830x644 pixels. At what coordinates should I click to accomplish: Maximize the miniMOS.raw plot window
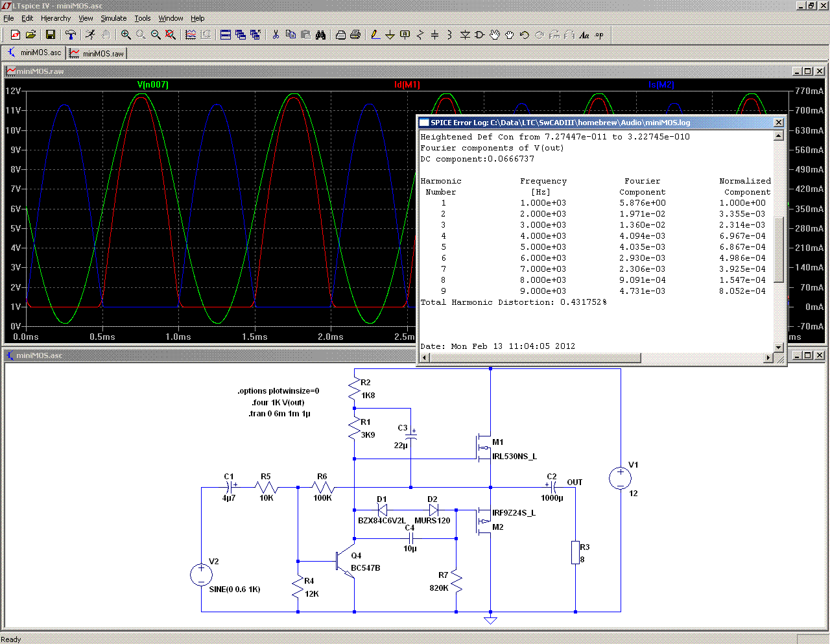tap(807, 71)
